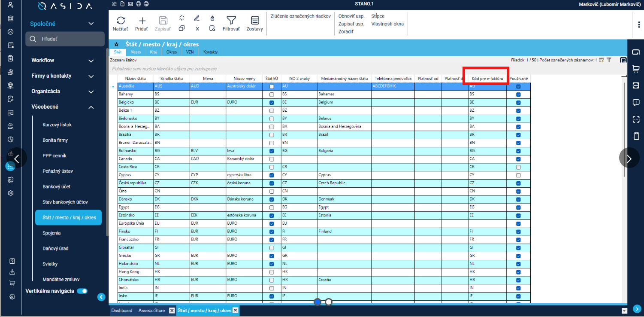Open the three-dot overflow menu icon
This screenshot has height=317, width=644.
coord(639,24)
